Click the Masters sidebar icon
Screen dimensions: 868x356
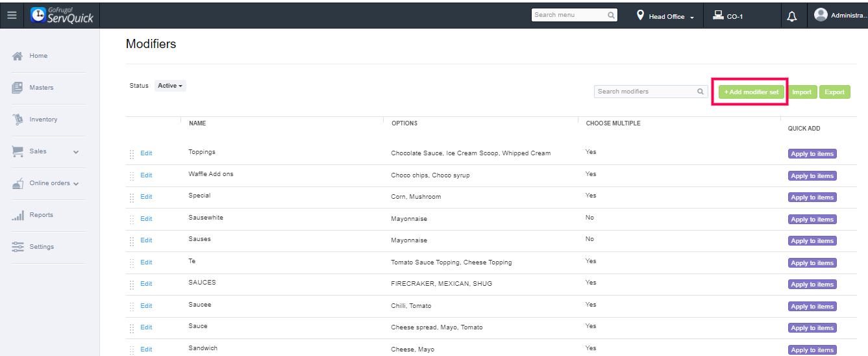(x=18, y=88)
